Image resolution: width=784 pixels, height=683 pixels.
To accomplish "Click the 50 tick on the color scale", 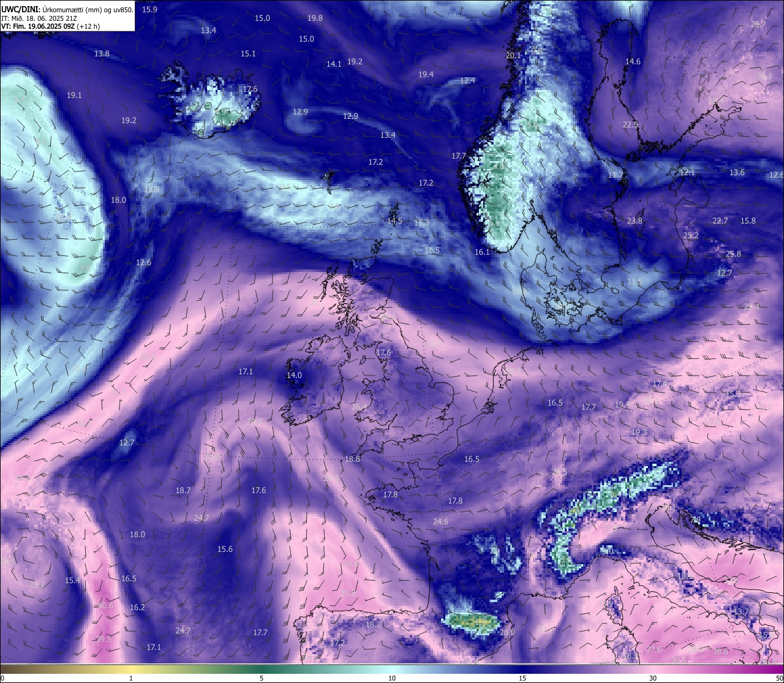I will [780, 678].
